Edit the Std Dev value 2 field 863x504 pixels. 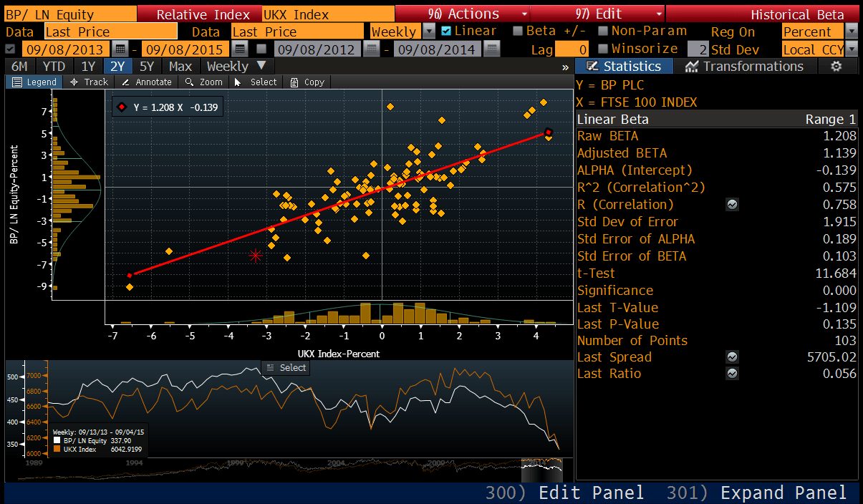(698, 49)
